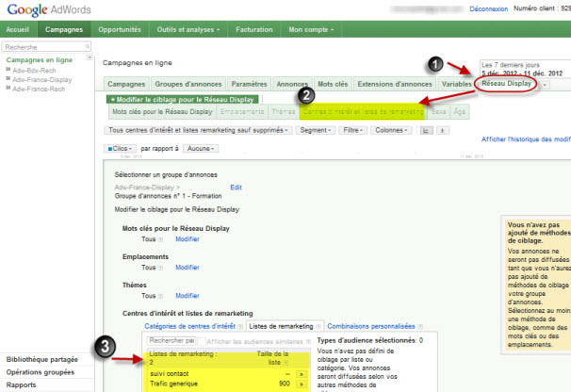Click Modifier for Mots clés pour le Réseau Display
The image size is (571, 392).
(188, 239)
